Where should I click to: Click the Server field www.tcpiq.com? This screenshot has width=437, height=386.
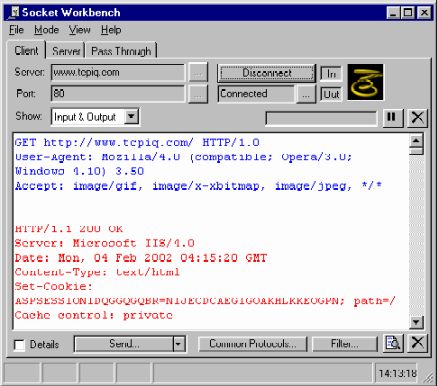click(x=118, y=73)
